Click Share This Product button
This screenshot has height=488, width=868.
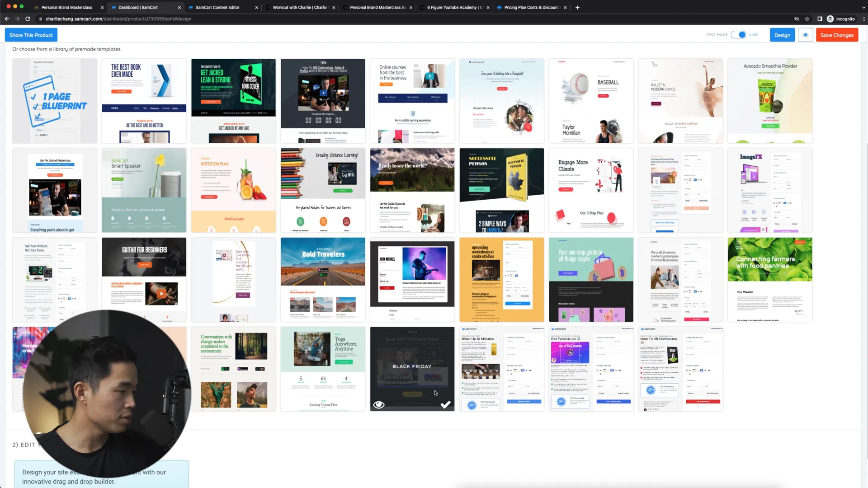31,35
